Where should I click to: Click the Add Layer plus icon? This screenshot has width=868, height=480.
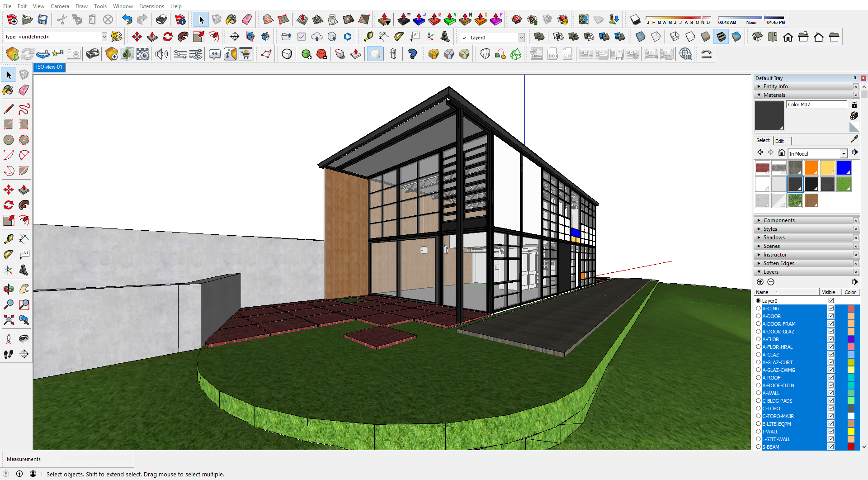(760, 282)
